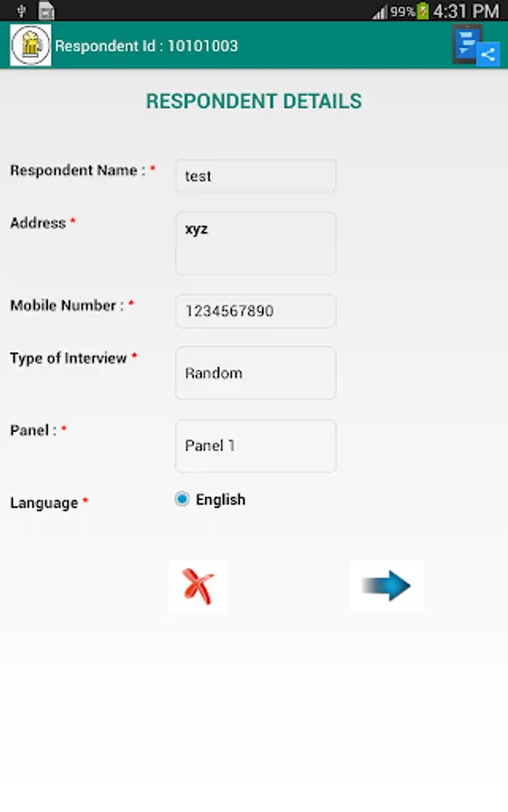Tap the Respondent Id title text
The height and width of the screenshot is (812, 508).
click(146, 46)
